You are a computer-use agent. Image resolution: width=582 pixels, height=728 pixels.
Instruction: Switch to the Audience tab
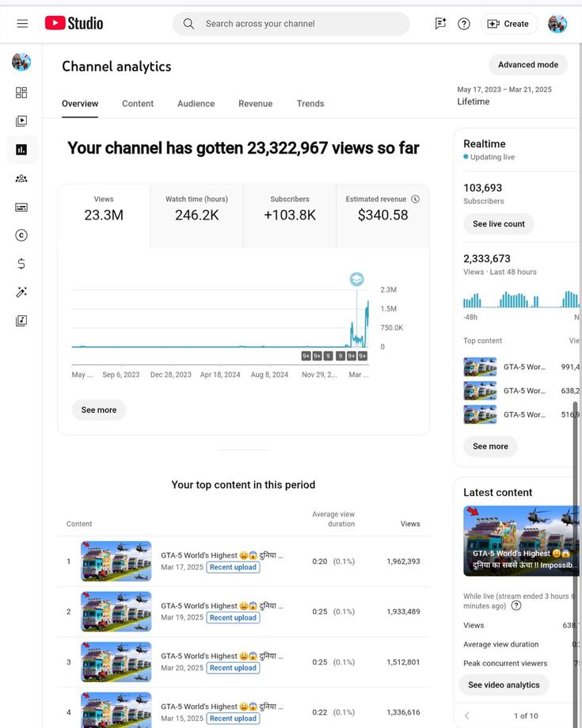click(x=196, y=104)
